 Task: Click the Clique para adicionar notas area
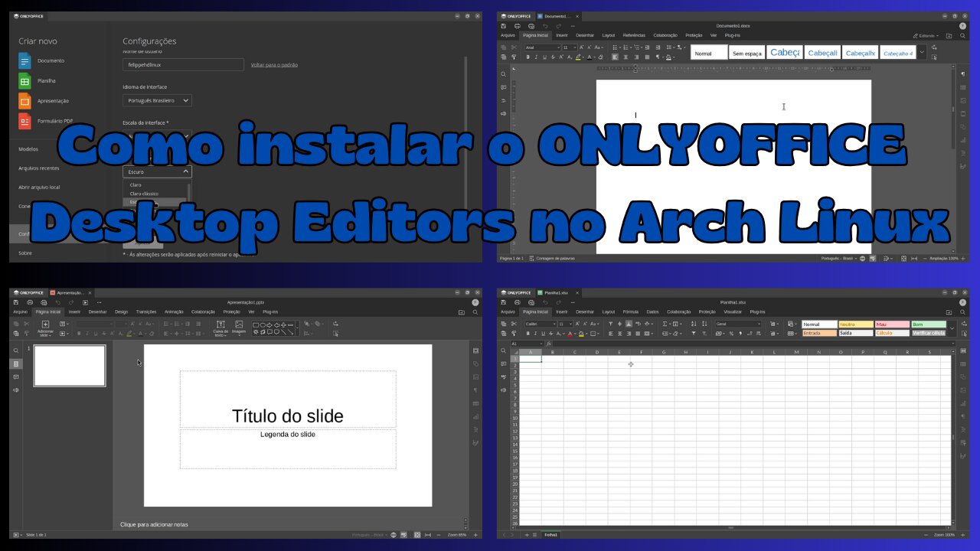pos(154,524)
